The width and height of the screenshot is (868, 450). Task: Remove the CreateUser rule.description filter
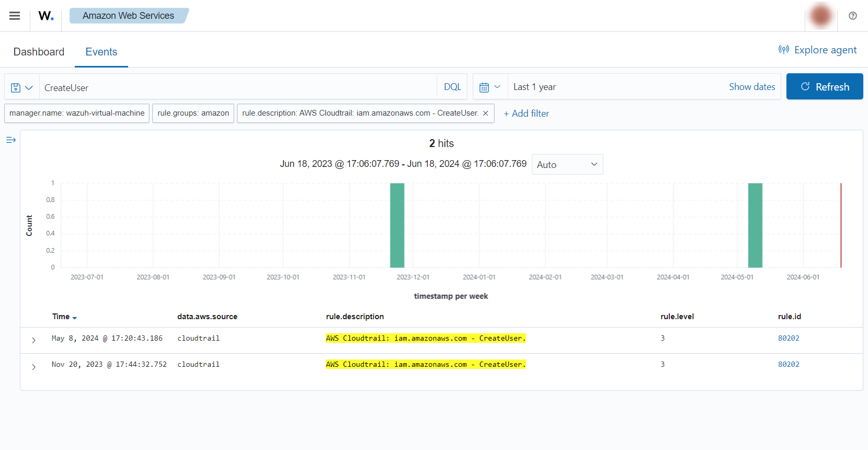(x=485, y=113)
